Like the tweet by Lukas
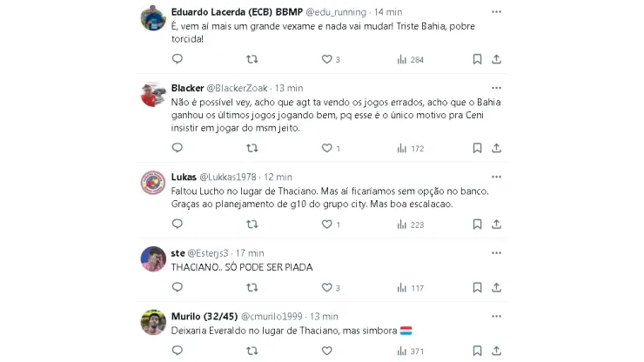Image resolution: width=644 pixels, height=362 pixels. [326, 225]
